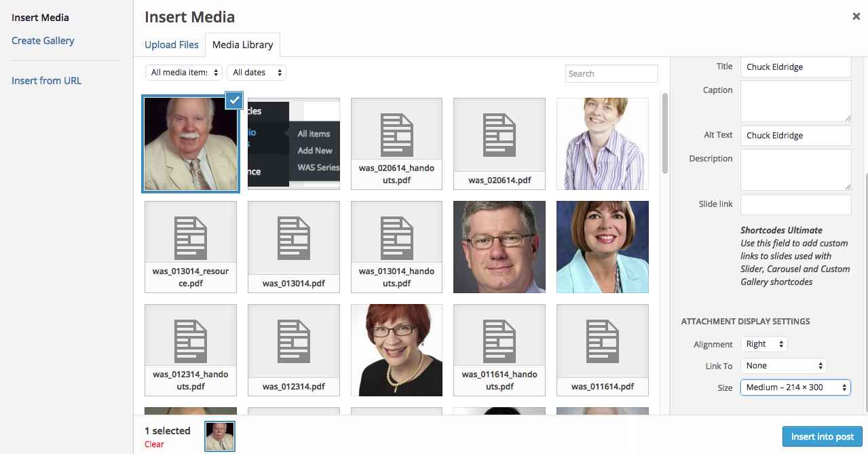Click the Insert Media dialog title
This screenshot has width=868, height=454.
(190, 18)
